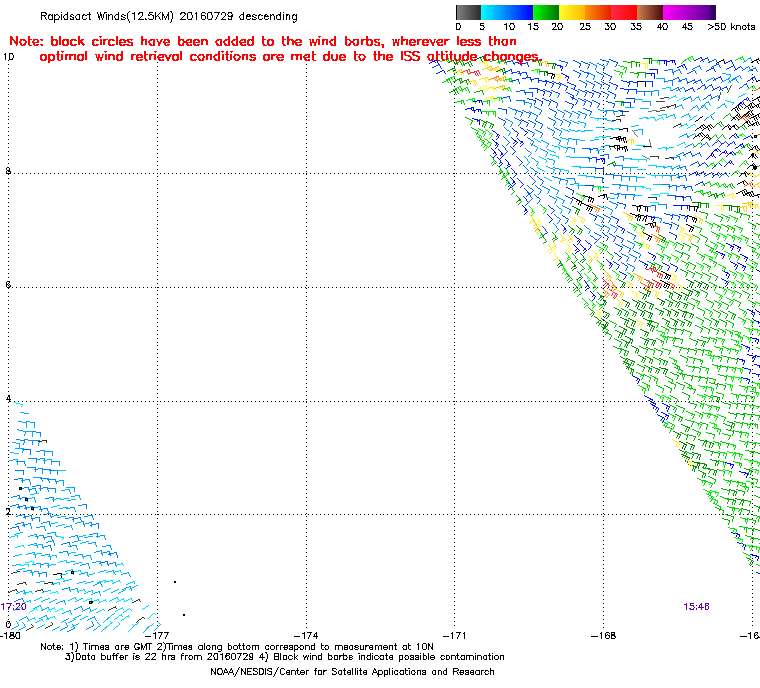This screenshot has height=688, width=760.
Task: Click the latitude label 10
Action: 9,57
